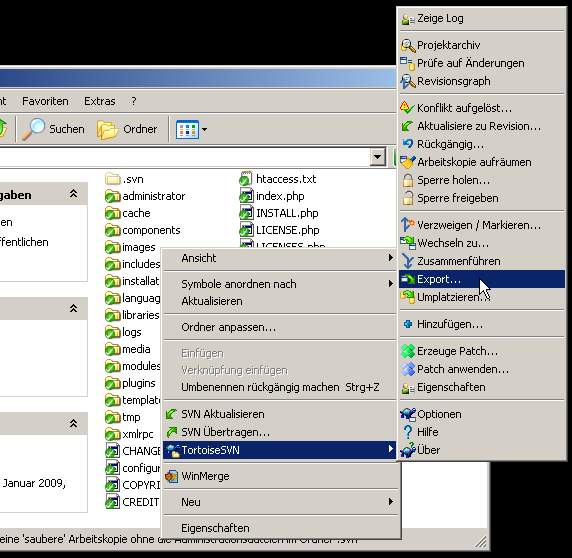Click the SVN Aktualisieren arrow icon
572x558 pixels.
[171, 414]
